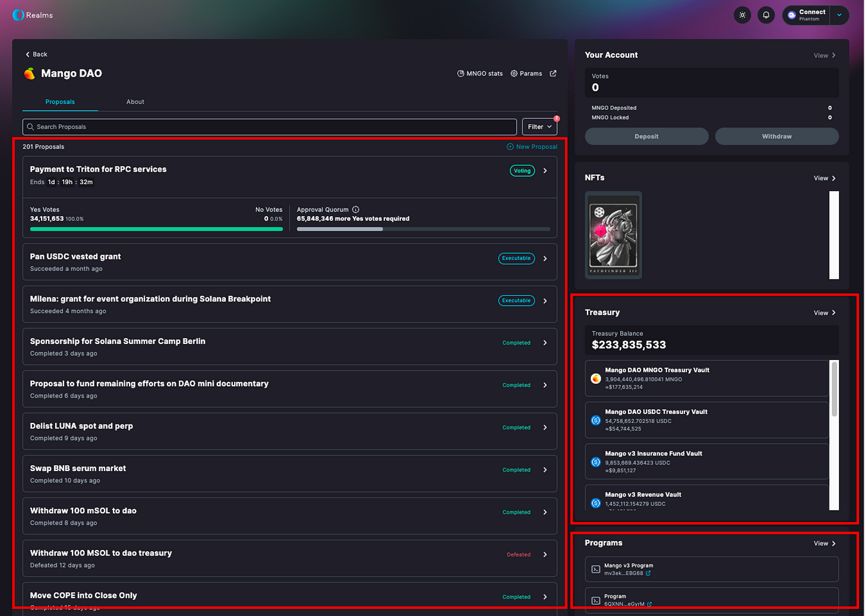The height and width of the screenshot is (616, 865).
Task: Click Defeated status on MSOL treasury proposal
Action: (519, 555)
